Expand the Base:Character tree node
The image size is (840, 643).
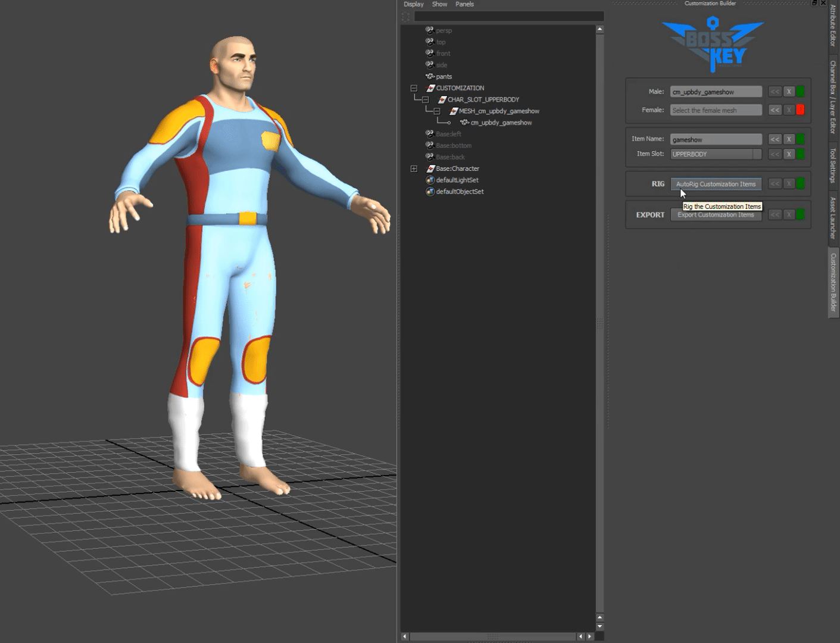414,168
